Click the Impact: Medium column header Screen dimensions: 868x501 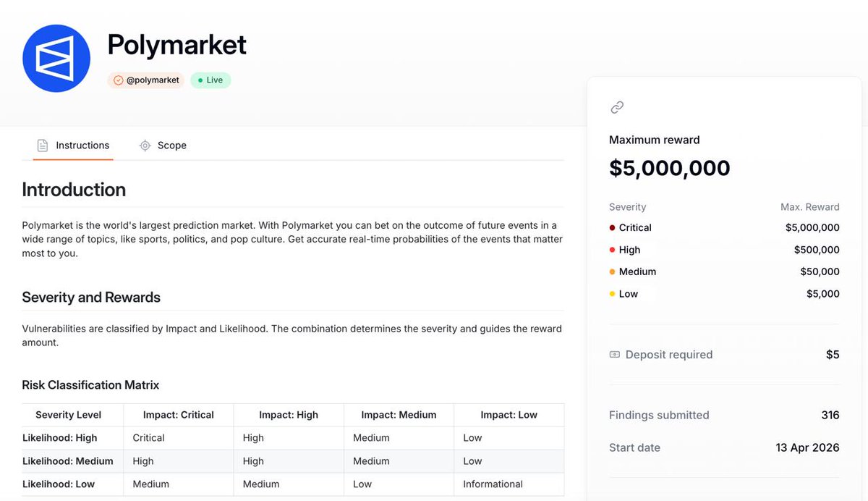399,415
